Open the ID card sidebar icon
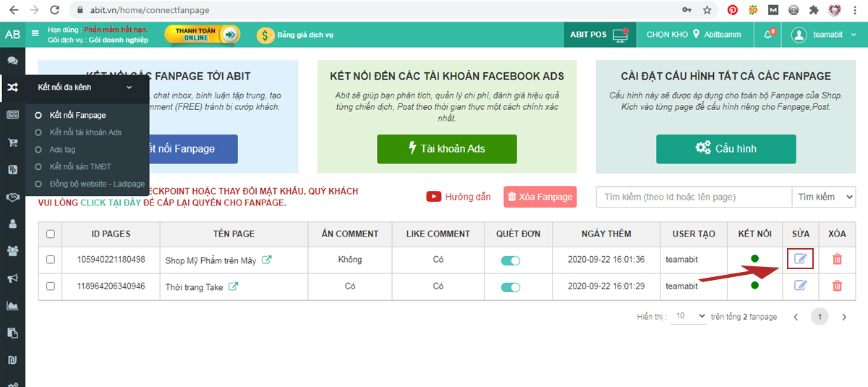This screenshot has height=387, width=868. 12,115
